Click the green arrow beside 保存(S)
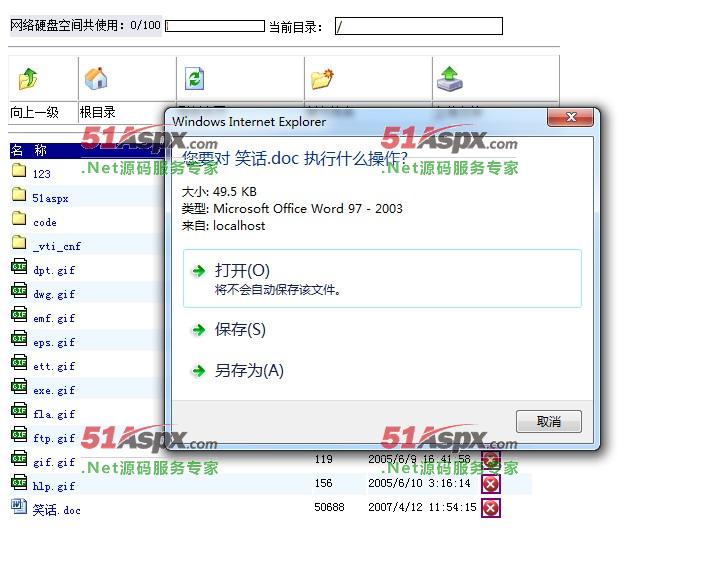Image resolution: width=702 pixels, height=572 pixels. point(198,330)
